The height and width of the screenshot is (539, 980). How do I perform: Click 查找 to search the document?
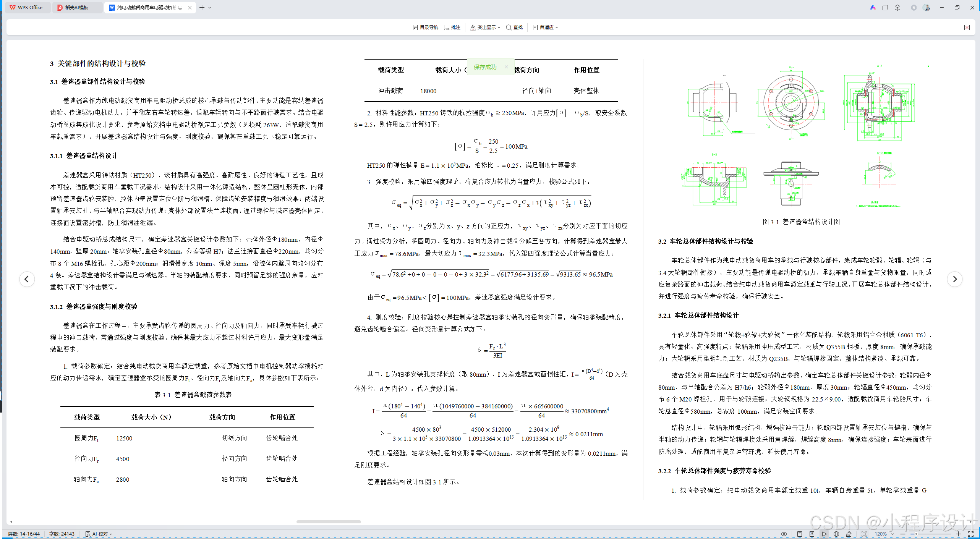click(514, 28)
